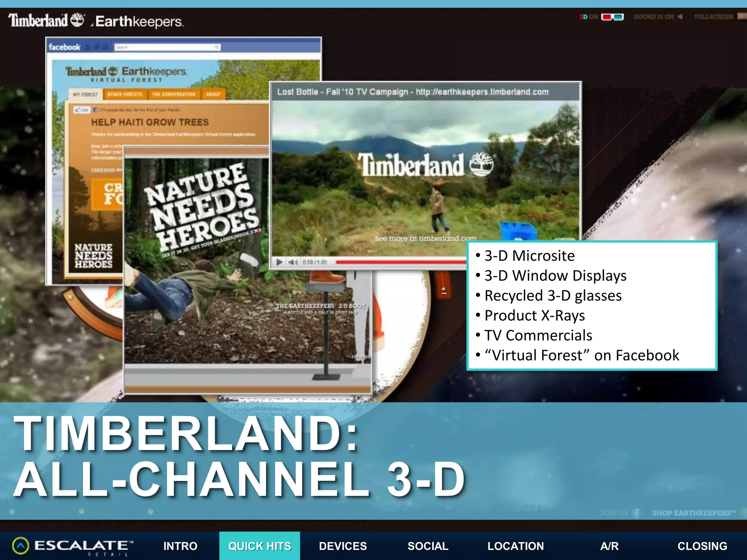This screenshot has height=560, width=747.
Task: Toggle 3D mode via the glasses icon
Action: (x=612, y=17)
